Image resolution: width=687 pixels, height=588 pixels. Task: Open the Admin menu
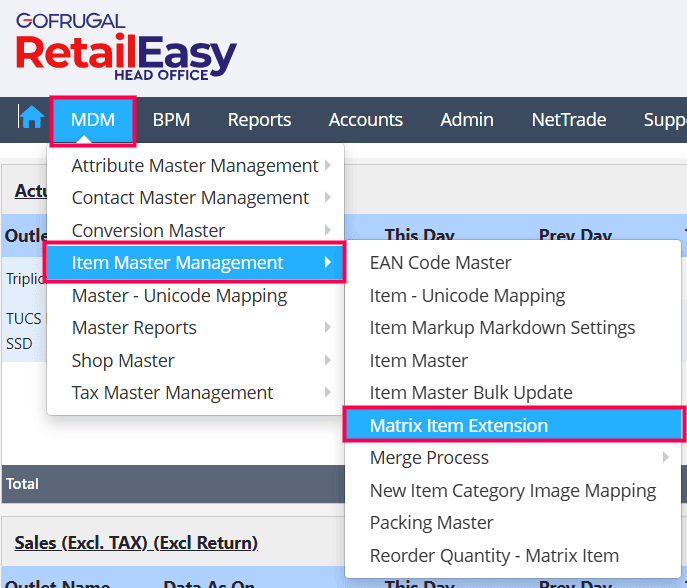pos(467,120)
